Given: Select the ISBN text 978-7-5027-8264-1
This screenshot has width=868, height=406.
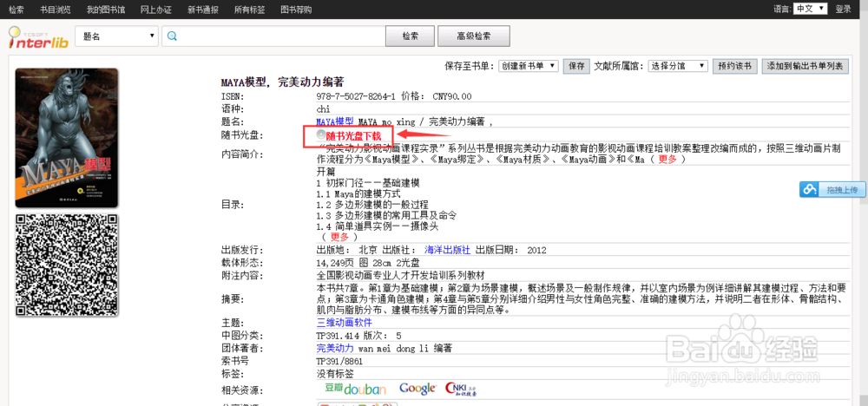Looking at the screenshot, I should (x=355, y=96).
